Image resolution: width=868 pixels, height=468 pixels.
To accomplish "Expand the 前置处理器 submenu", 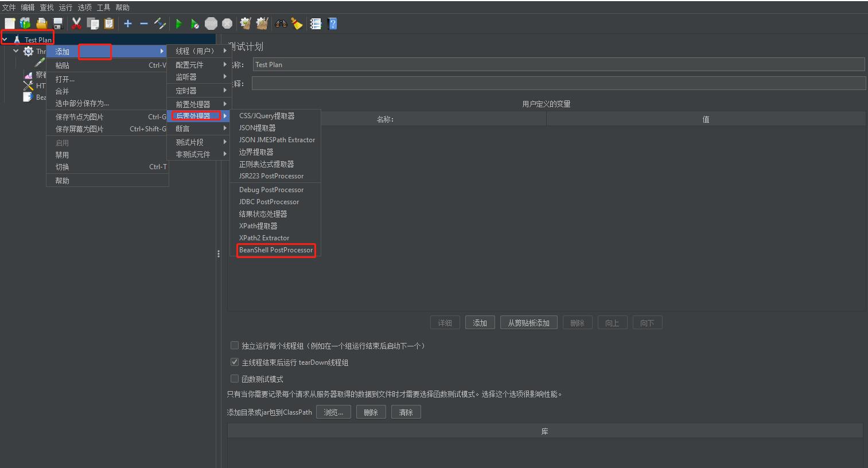I will (x=198, y=104).
